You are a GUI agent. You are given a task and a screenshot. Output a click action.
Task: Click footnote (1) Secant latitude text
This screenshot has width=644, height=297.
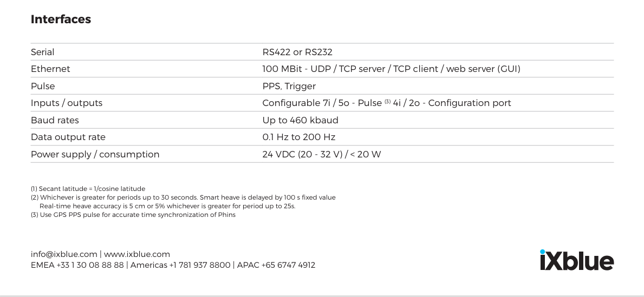(88, 189)
